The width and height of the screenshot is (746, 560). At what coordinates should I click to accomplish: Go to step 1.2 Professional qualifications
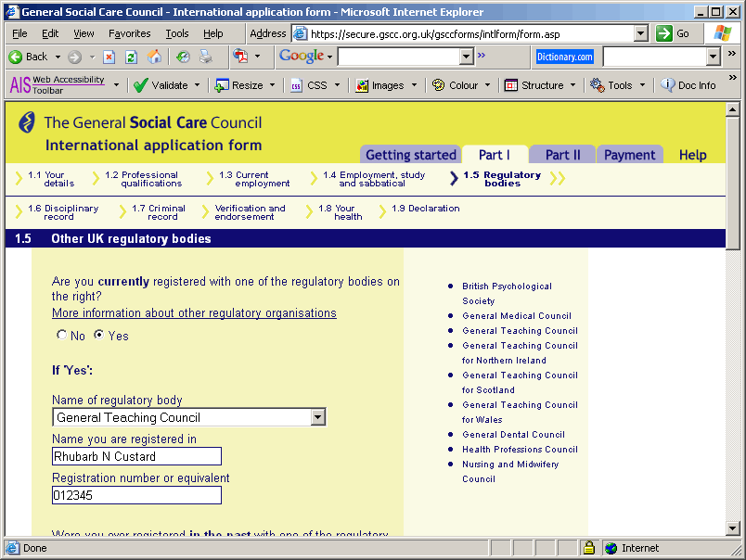pos(143,179)
